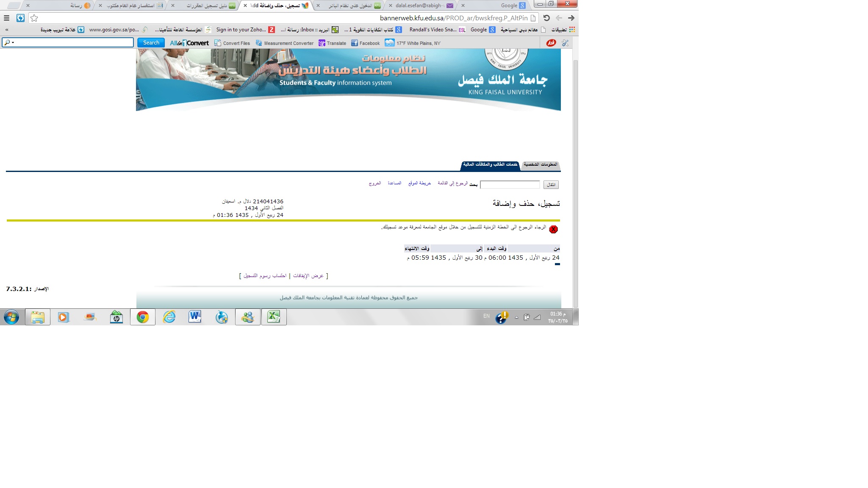
Task: Open the Chrome menu hamburger icon
Action: (x=6, y=18)
